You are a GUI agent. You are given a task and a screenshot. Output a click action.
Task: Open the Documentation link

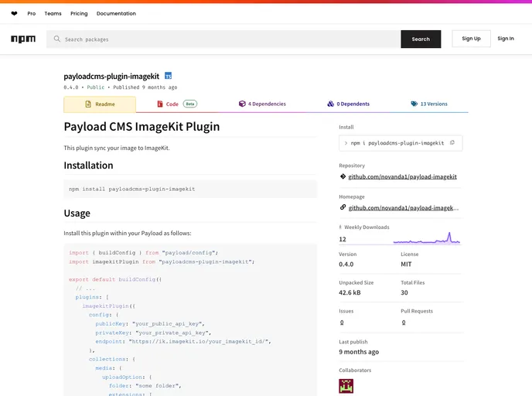point(116,14)
